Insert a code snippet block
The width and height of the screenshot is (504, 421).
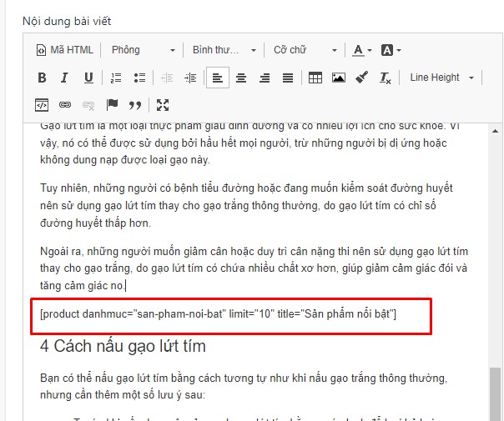(42, 105)
